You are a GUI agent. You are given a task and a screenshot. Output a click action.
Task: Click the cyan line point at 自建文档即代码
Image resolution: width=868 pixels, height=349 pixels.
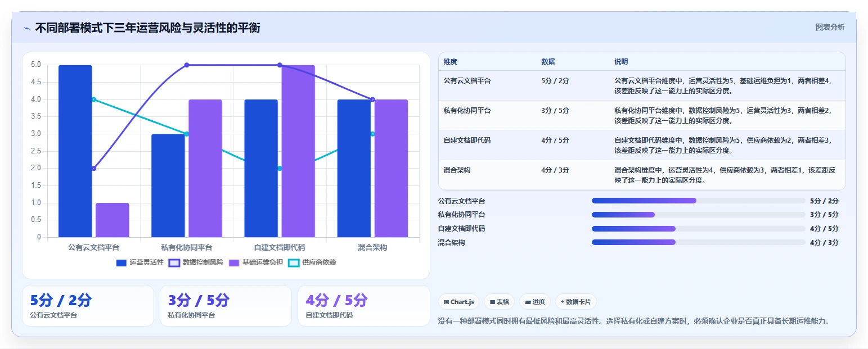(x=280, y=169)
